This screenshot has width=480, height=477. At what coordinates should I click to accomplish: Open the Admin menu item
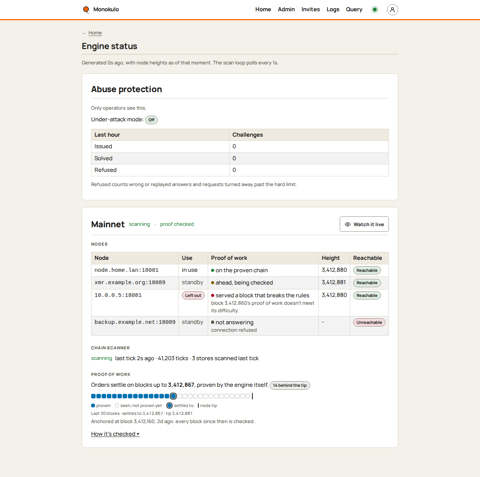click(286, 9)
